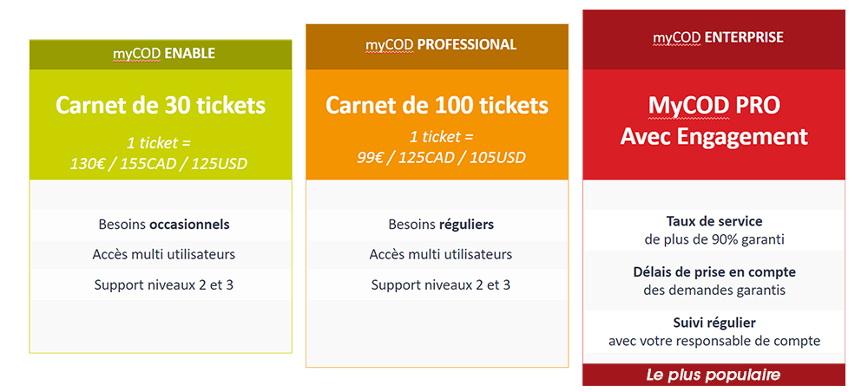The width and height of the screenshot is (868, 392).
Task: Click Besoins réguliers text
Action: coord(441,225)
